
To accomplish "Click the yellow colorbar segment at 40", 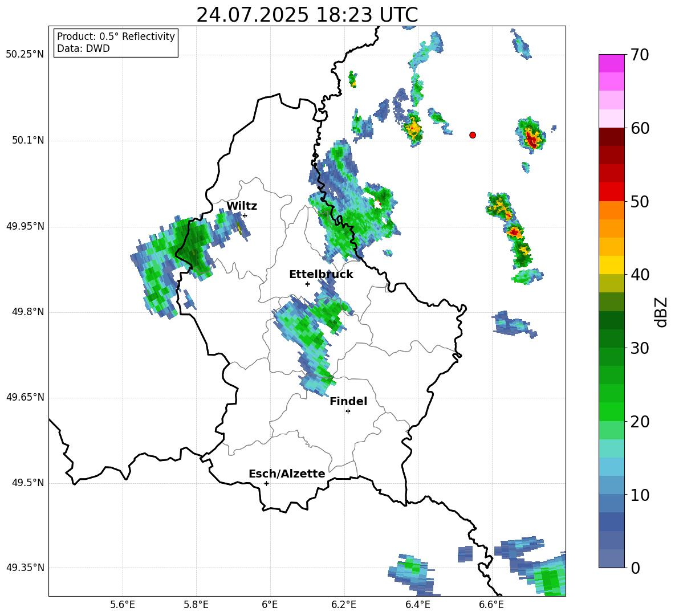I will [x=611, y=265].
